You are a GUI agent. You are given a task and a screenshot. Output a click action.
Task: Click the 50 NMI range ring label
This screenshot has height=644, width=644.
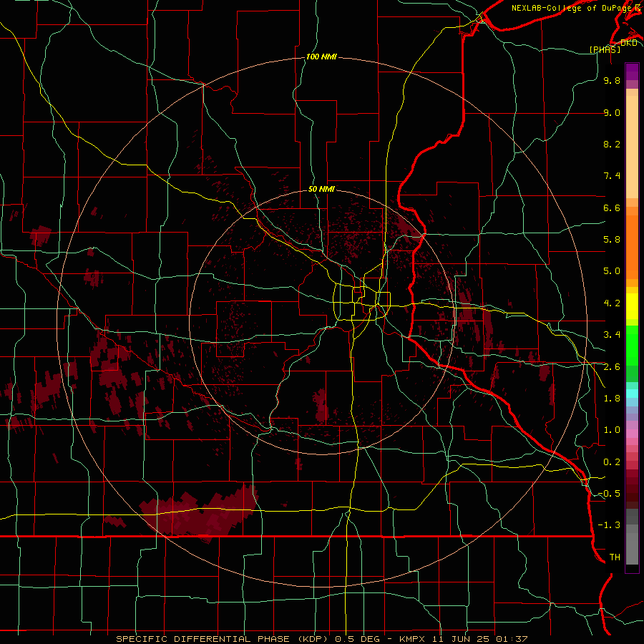(321, 189)
